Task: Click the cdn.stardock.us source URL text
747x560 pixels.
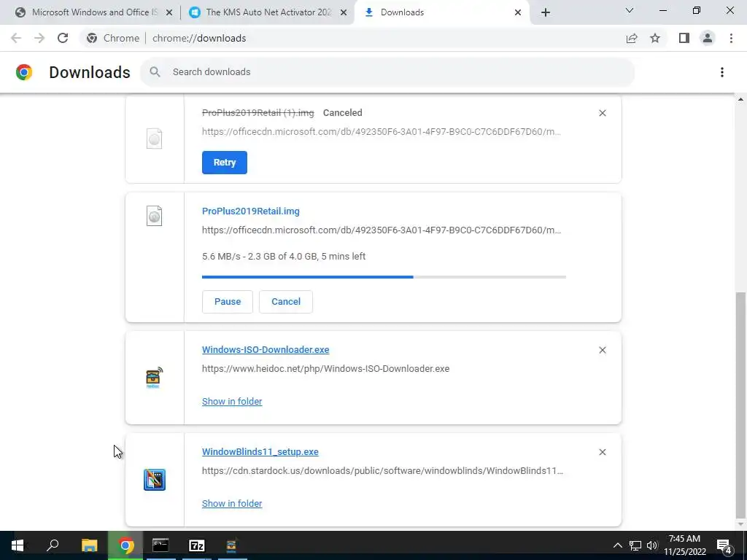Action: [382, 470]
